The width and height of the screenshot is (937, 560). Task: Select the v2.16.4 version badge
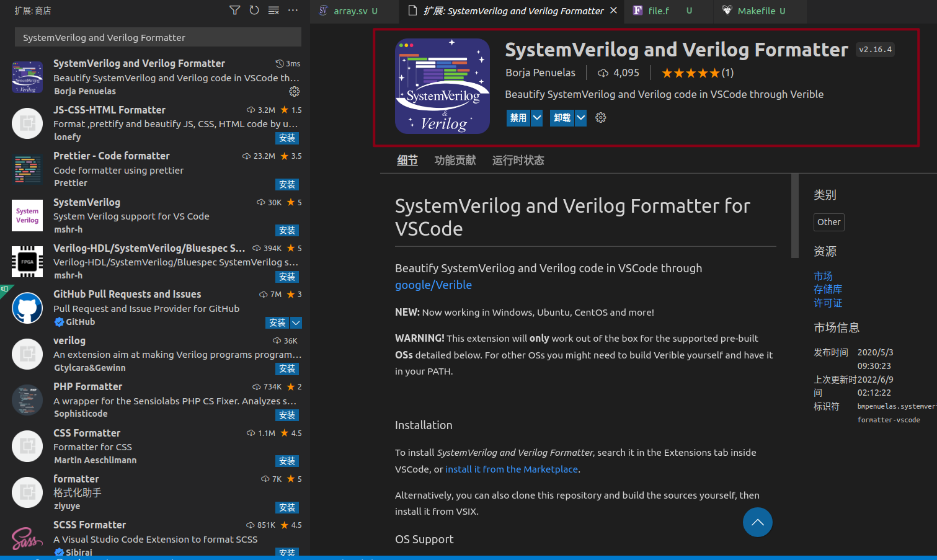pyautogui.click(x=875, y=50)
